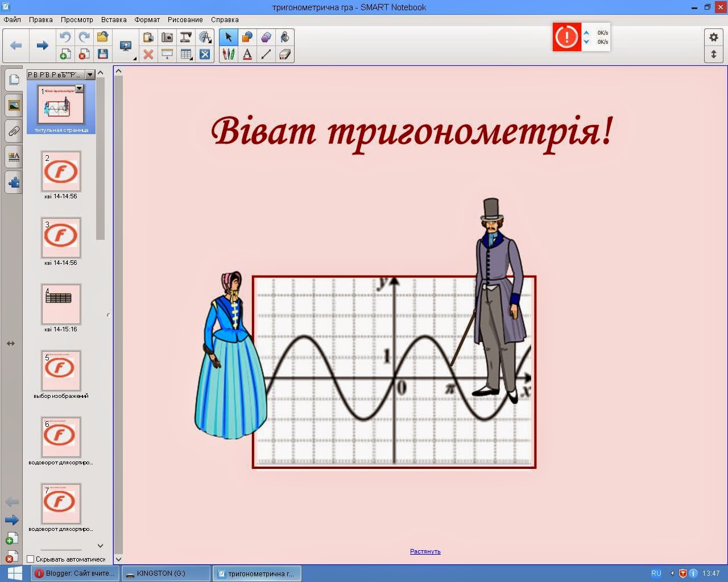Click RU language indicator in tray
This screenshot has width=728, height=582.
coord(656,573)
